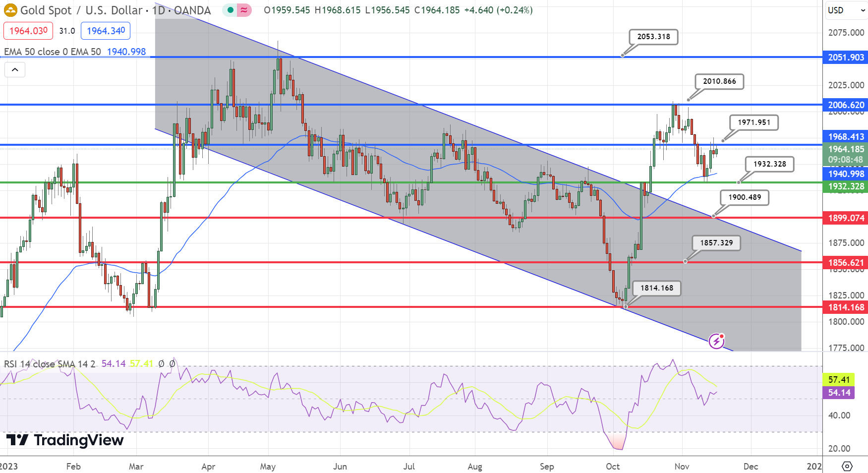Click the May label on time axis
The width and height of the screenshot is (868, 473).
pos(268,467)
